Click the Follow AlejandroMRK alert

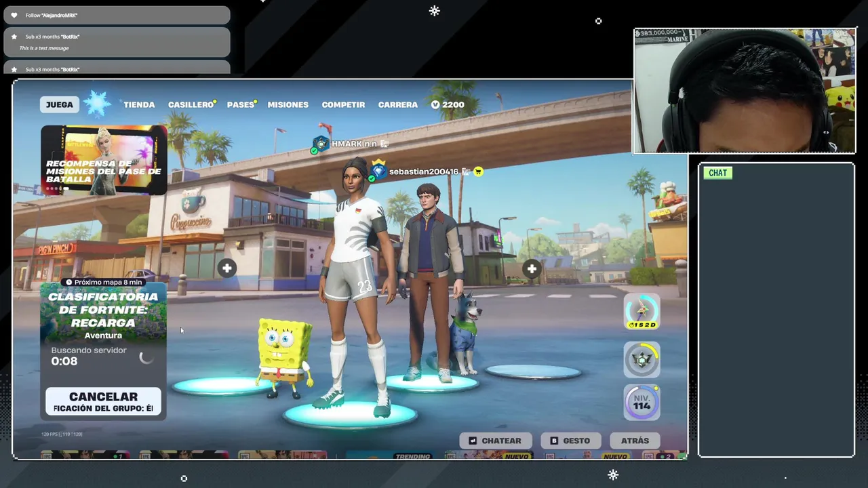click(x=117, y=15)
